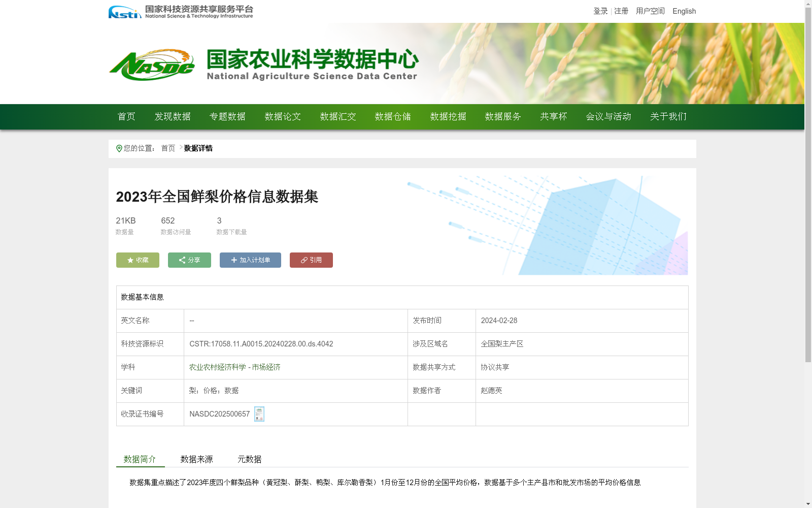Click the keywords 梨；价格；数据

[214, 391]
